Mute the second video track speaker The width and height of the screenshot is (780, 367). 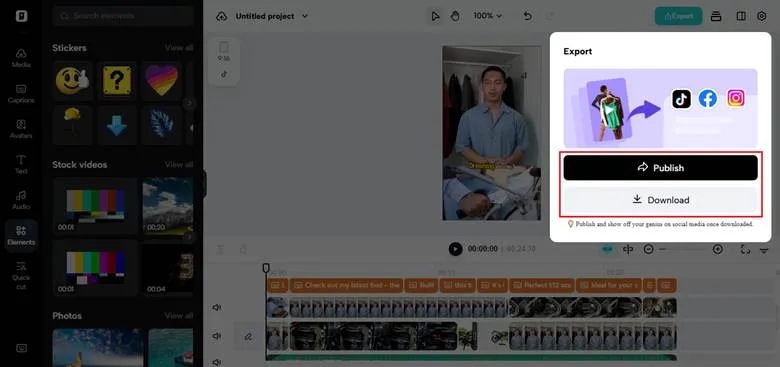click(x=217, y=336)
